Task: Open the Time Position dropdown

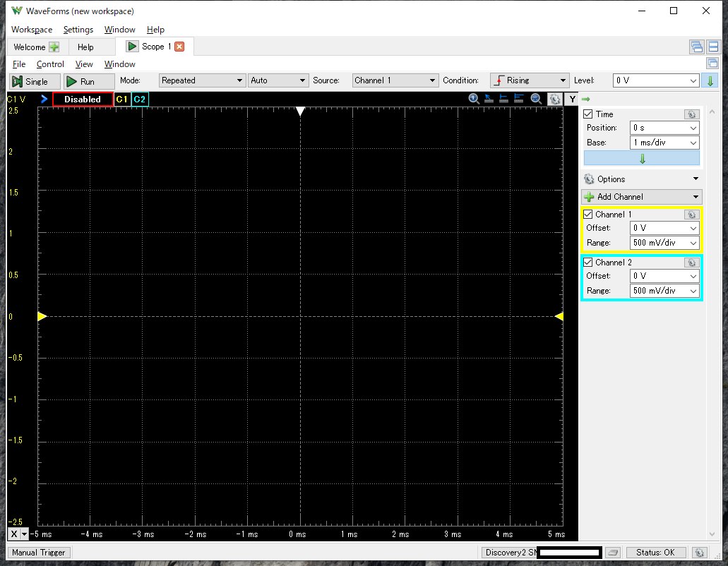Action: [664, 128]
